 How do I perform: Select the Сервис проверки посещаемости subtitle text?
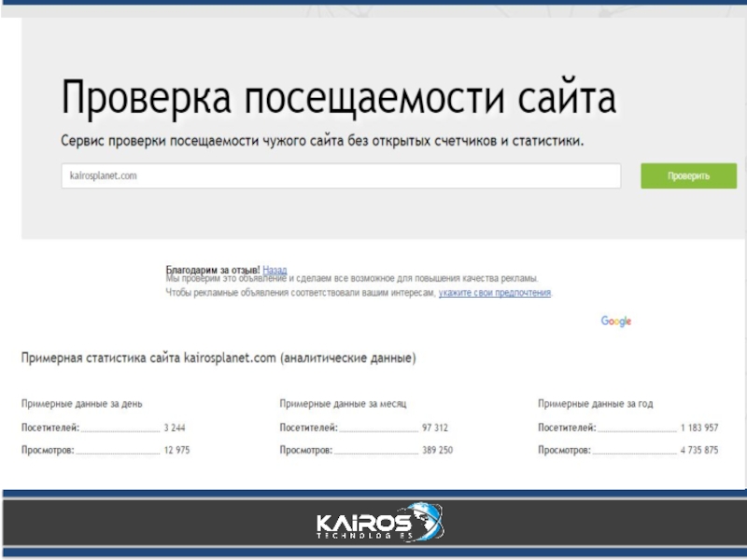[x=322, y=141]
